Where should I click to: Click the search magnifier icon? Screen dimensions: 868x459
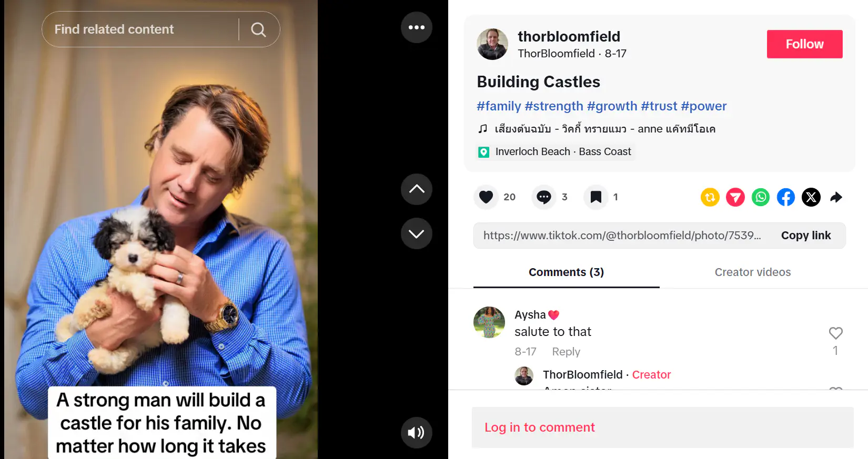click(x=258, y=29)
